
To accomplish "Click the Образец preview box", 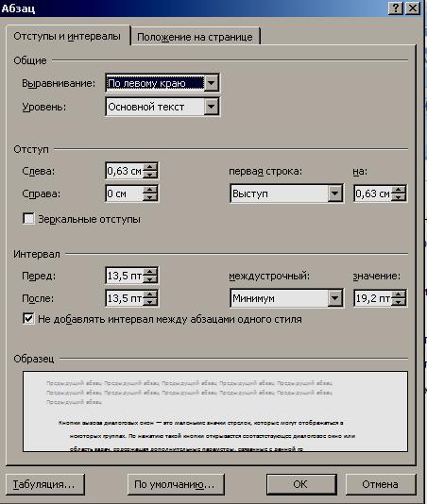I will [215, 412].
